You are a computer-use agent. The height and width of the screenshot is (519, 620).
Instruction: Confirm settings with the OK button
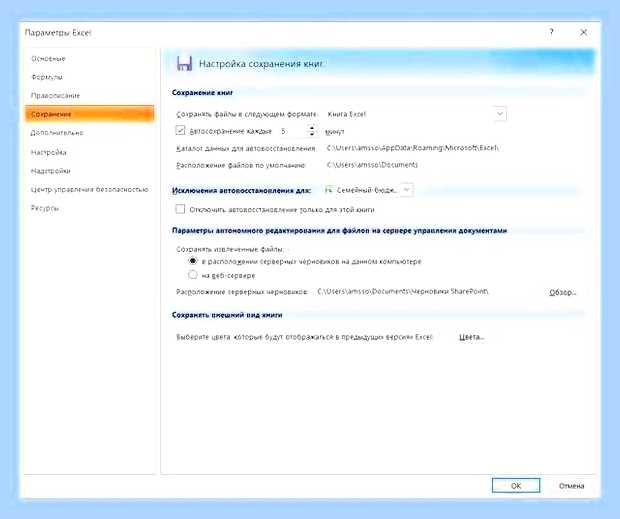516,486
